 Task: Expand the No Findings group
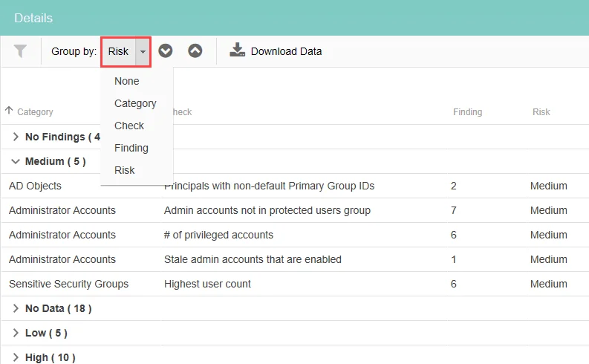16,137
